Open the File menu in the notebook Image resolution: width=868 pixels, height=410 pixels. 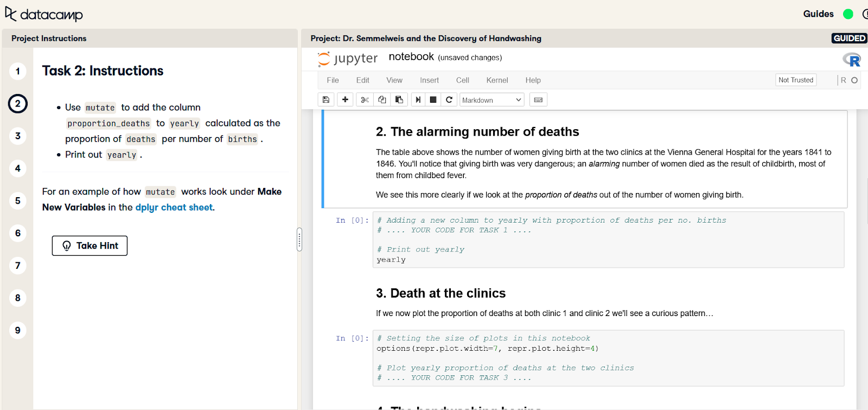click(333, 80)
